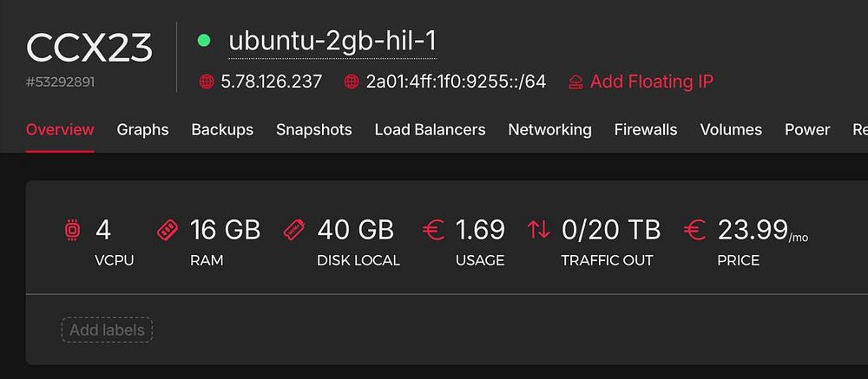The image size is (868, 379).
Task: Click the RAM memory icon
Action: [167, 231]
